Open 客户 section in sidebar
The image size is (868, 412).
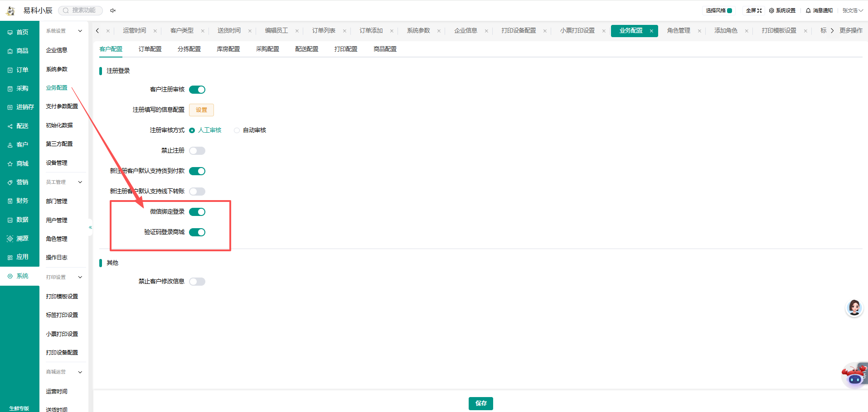click(x=19, y=144)
